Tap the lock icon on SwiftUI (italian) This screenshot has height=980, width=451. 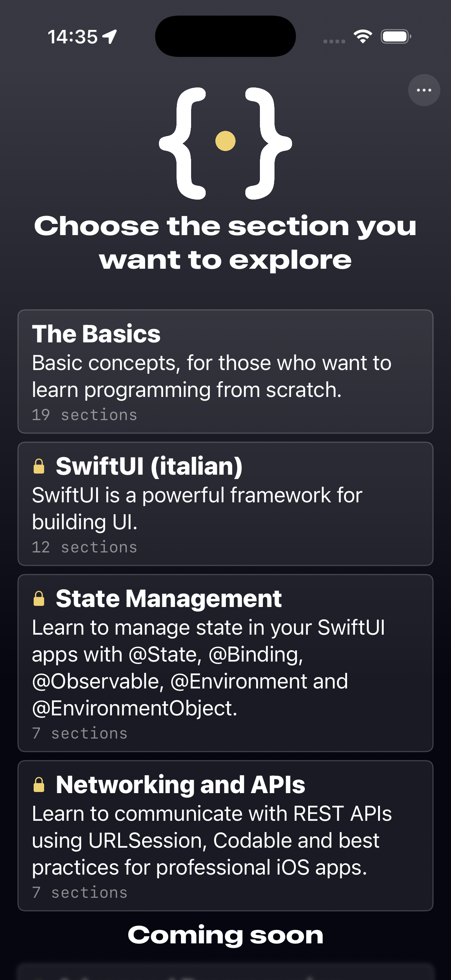tap(39, 466)
